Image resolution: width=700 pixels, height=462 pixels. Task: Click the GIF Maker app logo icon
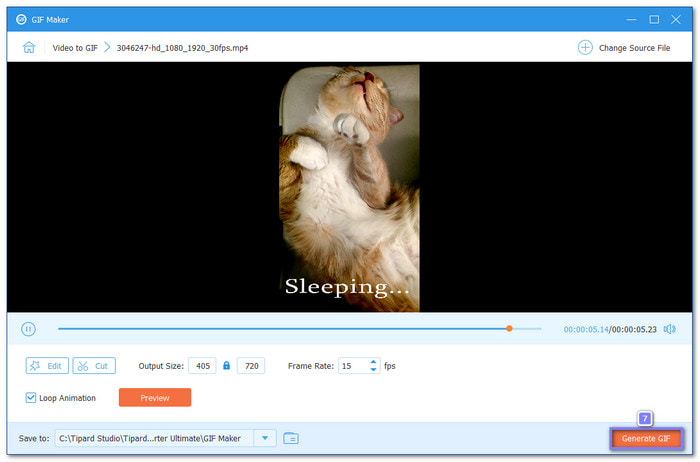[x=21, y=20]
